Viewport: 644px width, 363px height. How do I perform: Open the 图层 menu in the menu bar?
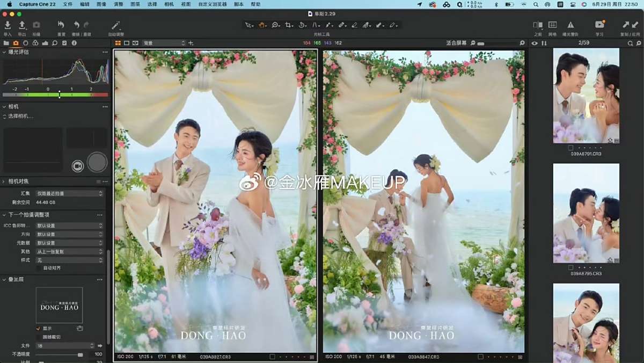(x=135, y=4)
